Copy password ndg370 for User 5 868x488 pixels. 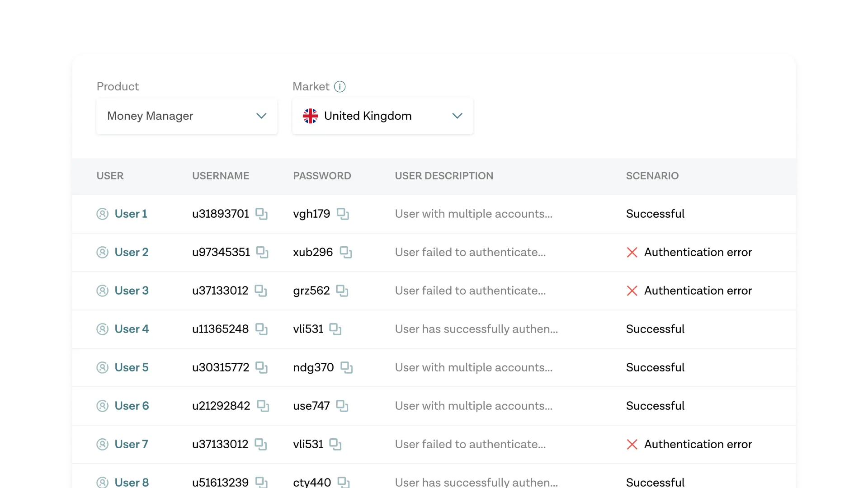tap(346, 367)
